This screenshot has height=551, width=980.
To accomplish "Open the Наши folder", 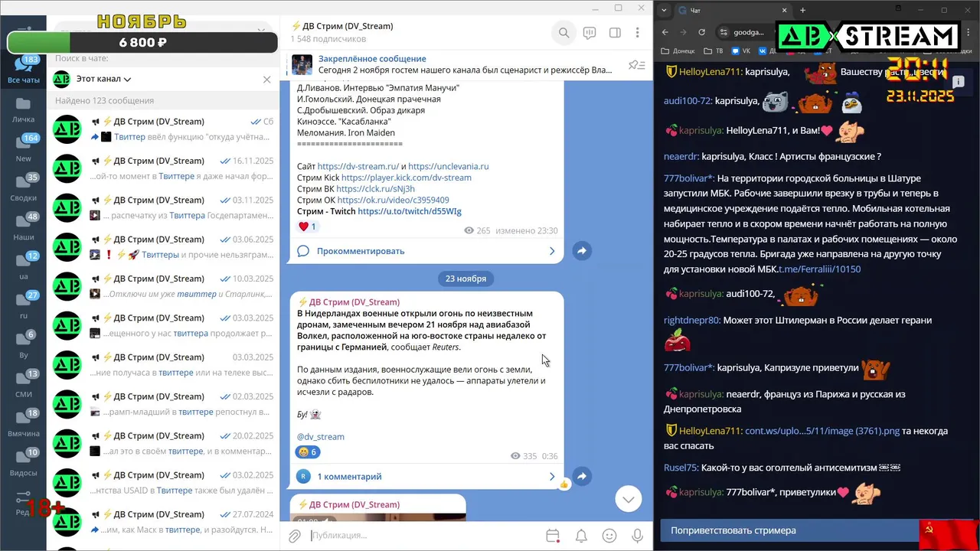I will (x=24, y=227).
